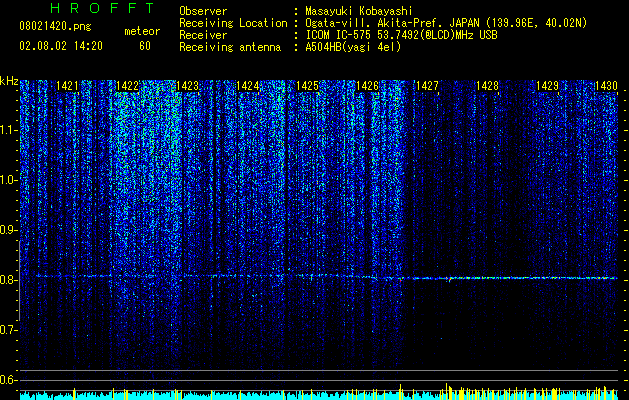Click the antenna value A504HB(yagi 4el)
Viewport: 629px width, 400px height.
tap(353, 47)
